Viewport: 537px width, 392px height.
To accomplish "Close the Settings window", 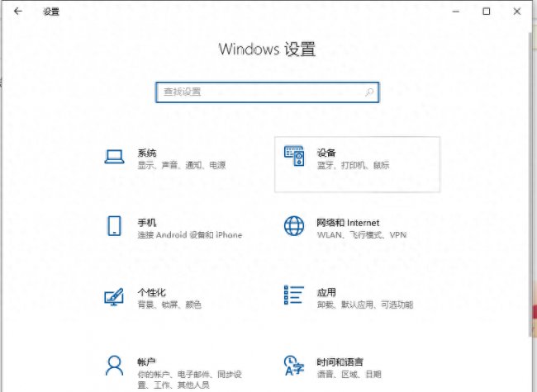I will (x=517, y=12).
